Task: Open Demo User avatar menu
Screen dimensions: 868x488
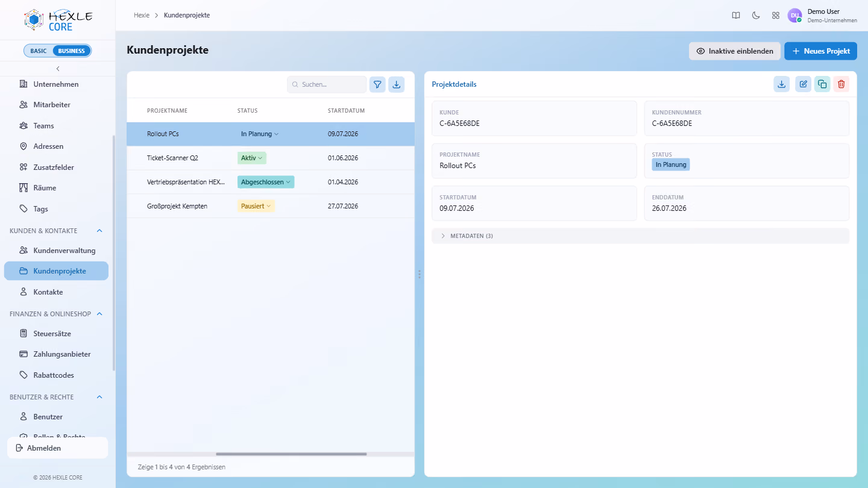Action: pos(795,16)
